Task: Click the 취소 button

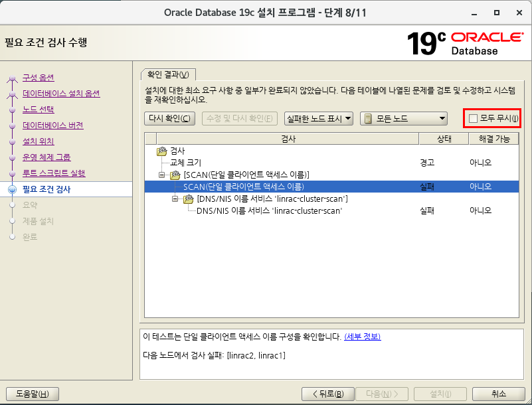Action: 499,394
